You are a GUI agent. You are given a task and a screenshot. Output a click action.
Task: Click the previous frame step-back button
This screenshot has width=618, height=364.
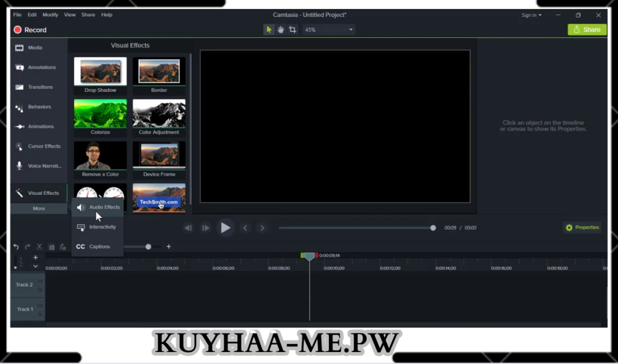188,228
